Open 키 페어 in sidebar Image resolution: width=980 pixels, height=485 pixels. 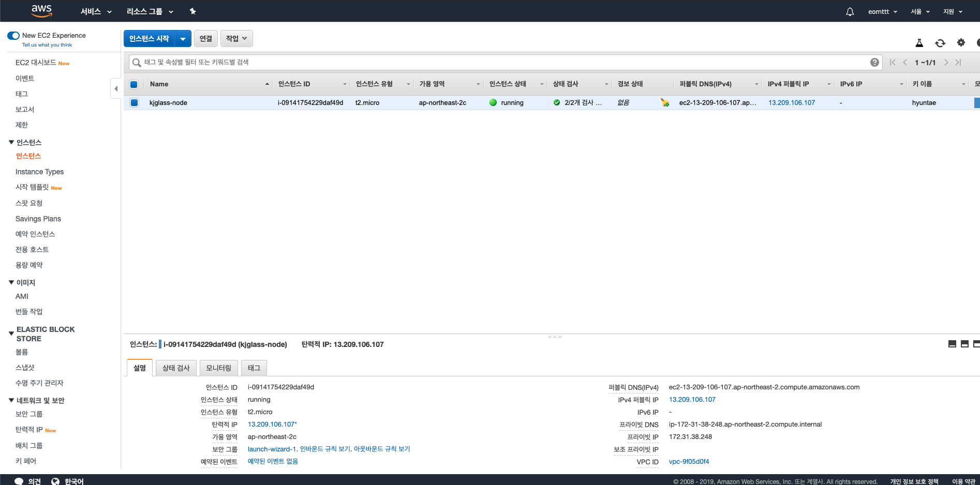(x=26, y=461)
